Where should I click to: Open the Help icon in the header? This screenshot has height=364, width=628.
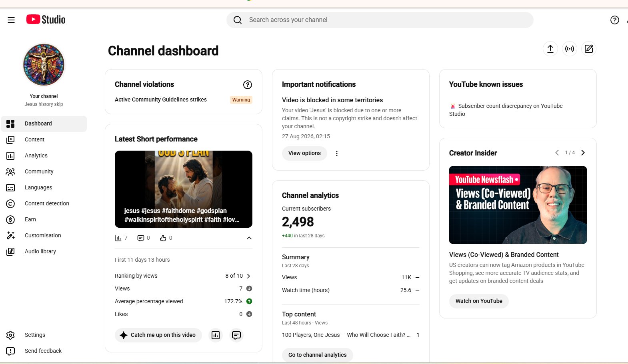click(x=615, y=20)
